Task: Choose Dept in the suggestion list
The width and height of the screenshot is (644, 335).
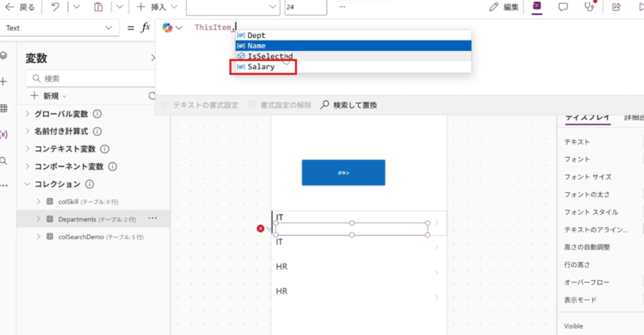Action: (x=256, y=36)
